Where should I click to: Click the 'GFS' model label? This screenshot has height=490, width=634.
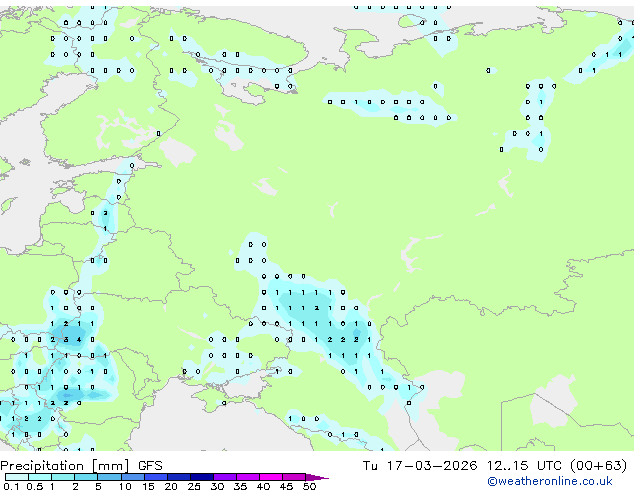150,466
